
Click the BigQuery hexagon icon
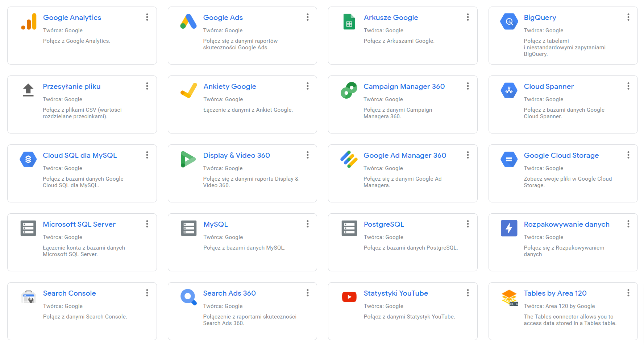pyautogui.click(x=509, y=21)
